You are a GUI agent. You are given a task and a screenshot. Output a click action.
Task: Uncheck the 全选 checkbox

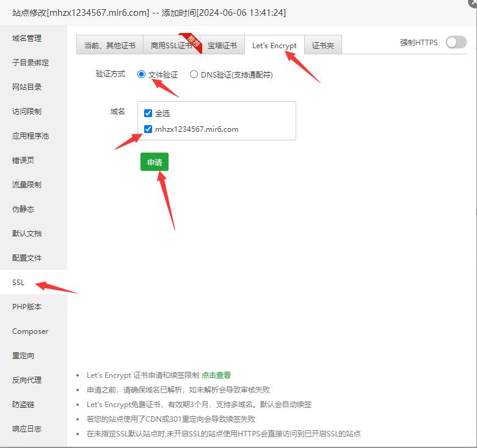click(148, 113)
